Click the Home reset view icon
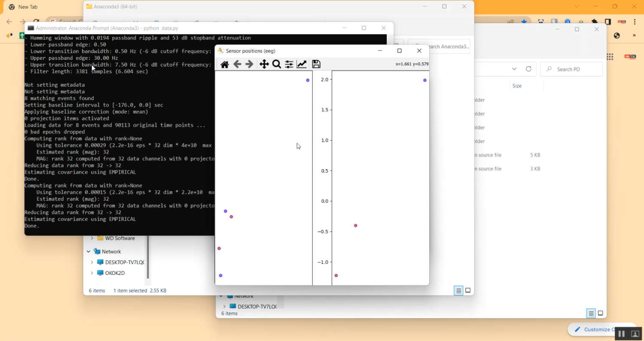Viewport: 644px width, 341px height. pyautogui.click(x=225, y=64)
